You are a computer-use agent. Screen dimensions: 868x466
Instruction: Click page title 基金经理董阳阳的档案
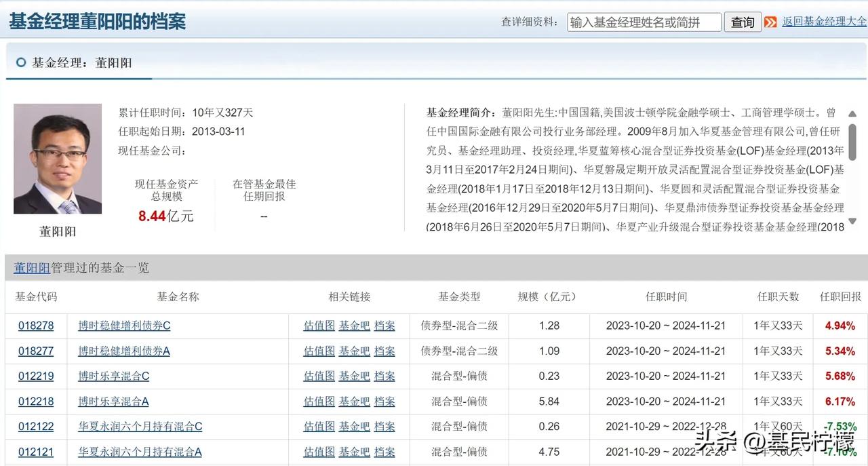pos(97,21)
